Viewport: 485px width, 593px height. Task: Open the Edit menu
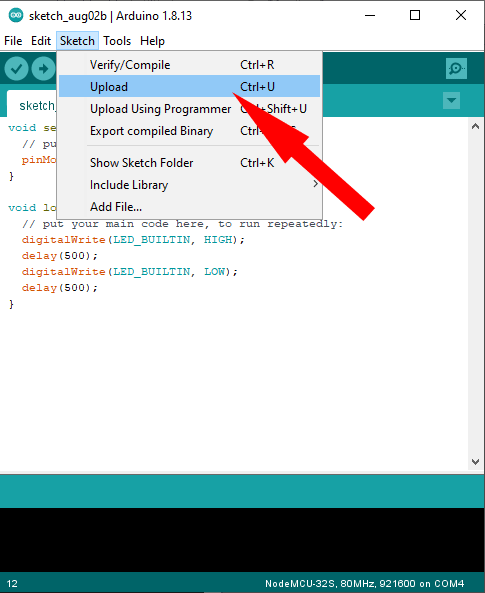tap(41, 41)
